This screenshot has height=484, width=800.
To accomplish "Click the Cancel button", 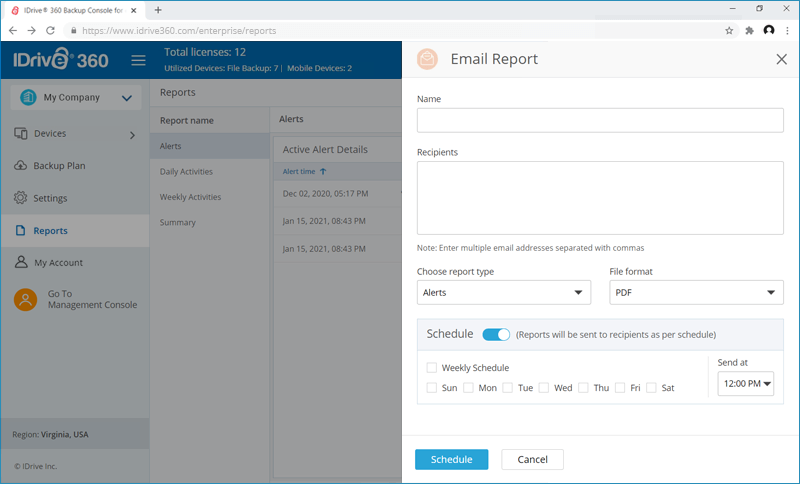I will (532, 459).
